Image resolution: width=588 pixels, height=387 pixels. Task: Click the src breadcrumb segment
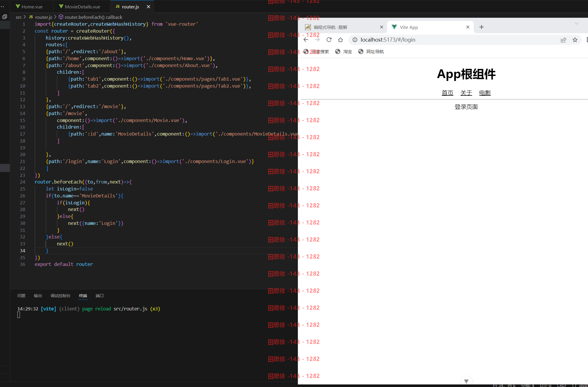click(x=19, y=17)
